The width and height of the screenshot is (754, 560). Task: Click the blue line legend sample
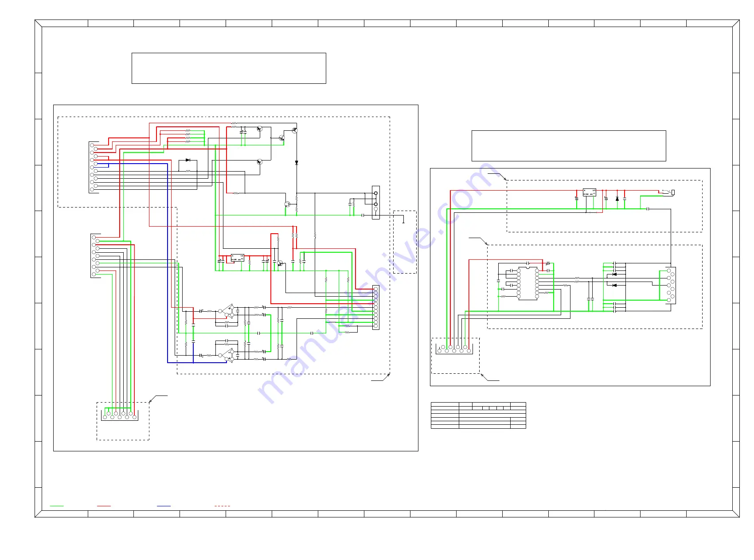tap(164, 506)
